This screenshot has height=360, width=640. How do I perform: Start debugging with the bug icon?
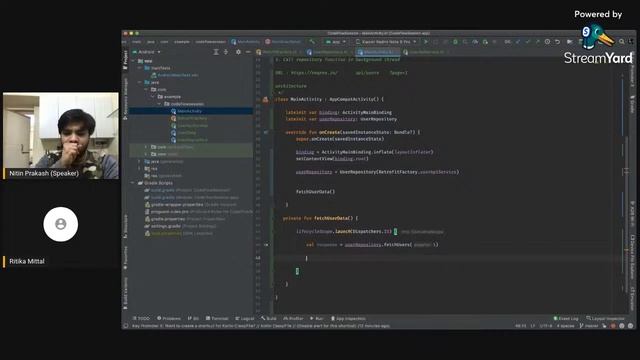(x=455, y=42)
